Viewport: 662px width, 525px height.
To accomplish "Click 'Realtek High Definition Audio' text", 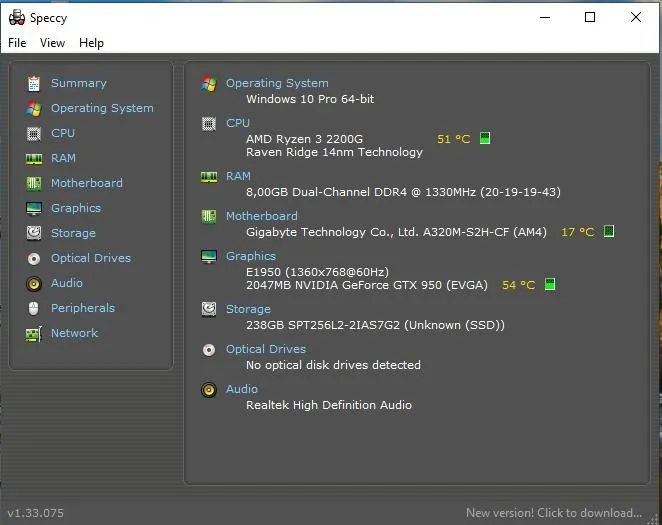I will pos(329,405).
